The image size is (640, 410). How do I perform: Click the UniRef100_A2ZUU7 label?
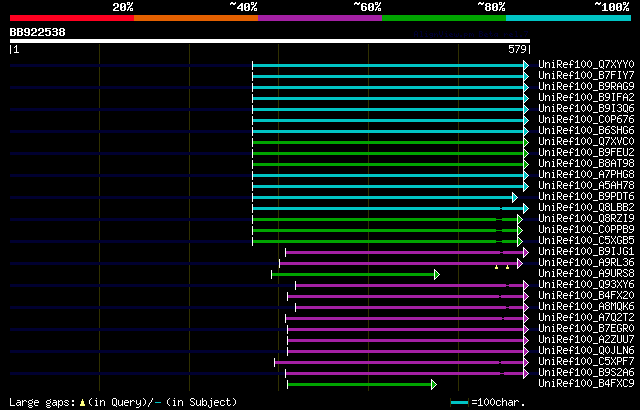click(x=586, y=340)
